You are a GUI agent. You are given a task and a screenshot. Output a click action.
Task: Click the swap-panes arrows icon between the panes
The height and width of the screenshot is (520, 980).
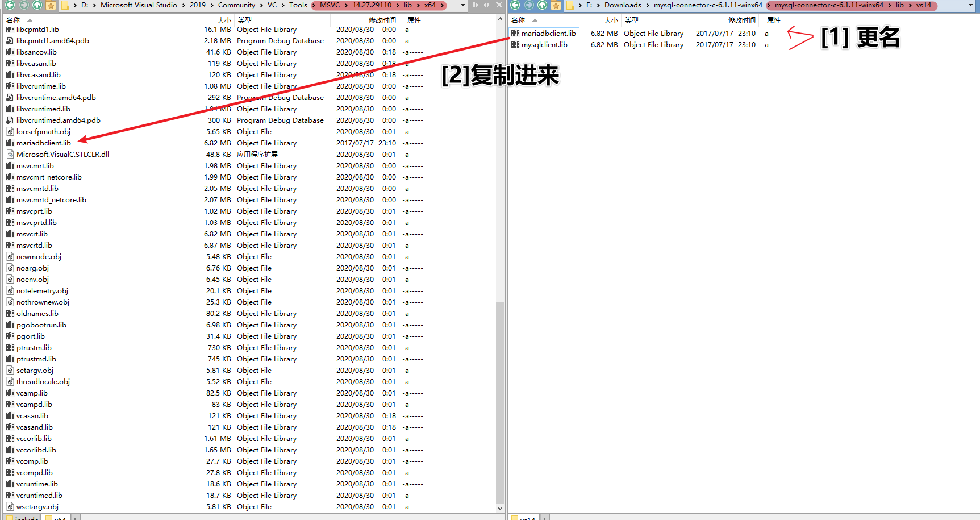pos(486,5)
